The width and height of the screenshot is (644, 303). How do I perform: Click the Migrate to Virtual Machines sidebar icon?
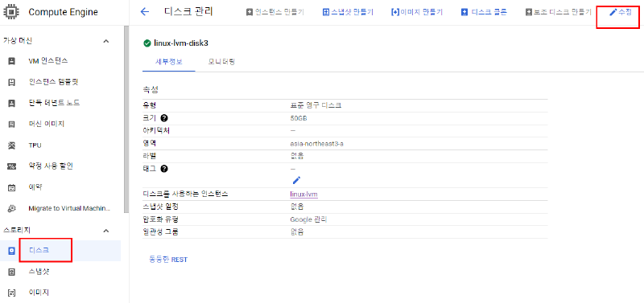[11, 208]
